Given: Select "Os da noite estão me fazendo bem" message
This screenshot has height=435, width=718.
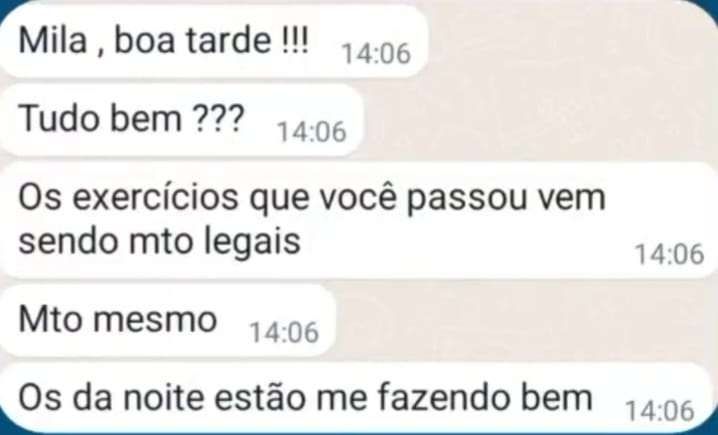Looking at the screenshot, I should 359,397.
